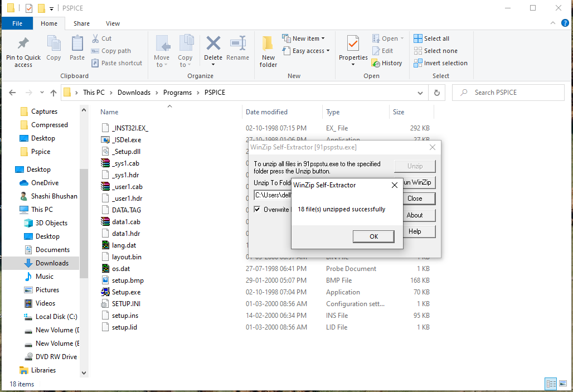Open the Move to dropdown
573x392 pixels.
pyautogui.click(x=161, y=61)
